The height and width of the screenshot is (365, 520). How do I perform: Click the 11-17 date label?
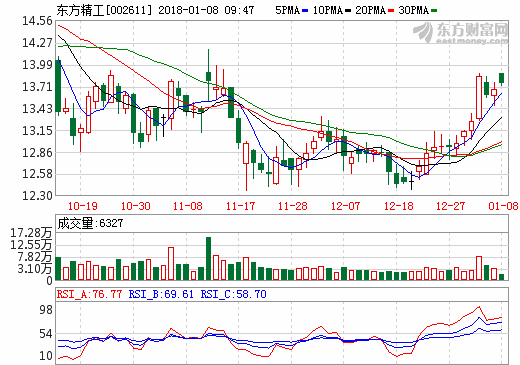241,206
